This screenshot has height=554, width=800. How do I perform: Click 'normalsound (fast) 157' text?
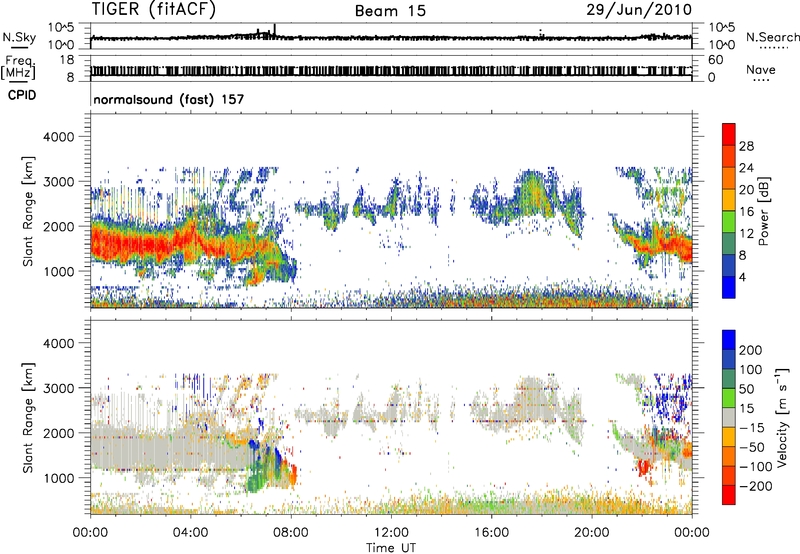point(169,99)
